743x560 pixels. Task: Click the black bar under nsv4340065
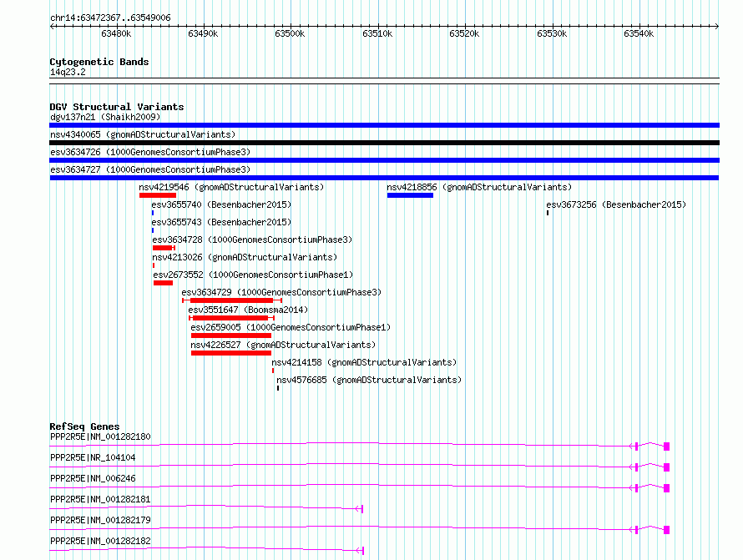[384, 143]
